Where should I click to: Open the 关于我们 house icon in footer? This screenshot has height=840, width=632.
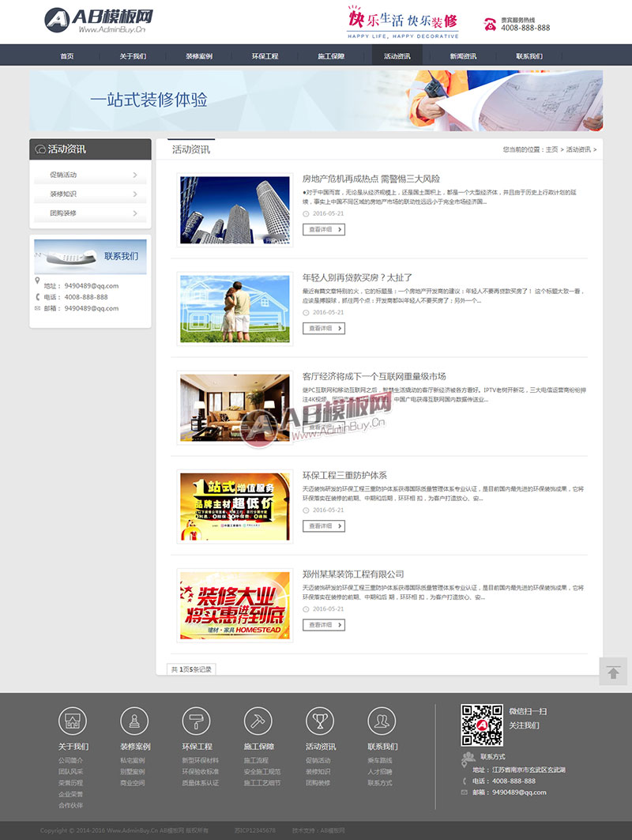pos(73,721)
